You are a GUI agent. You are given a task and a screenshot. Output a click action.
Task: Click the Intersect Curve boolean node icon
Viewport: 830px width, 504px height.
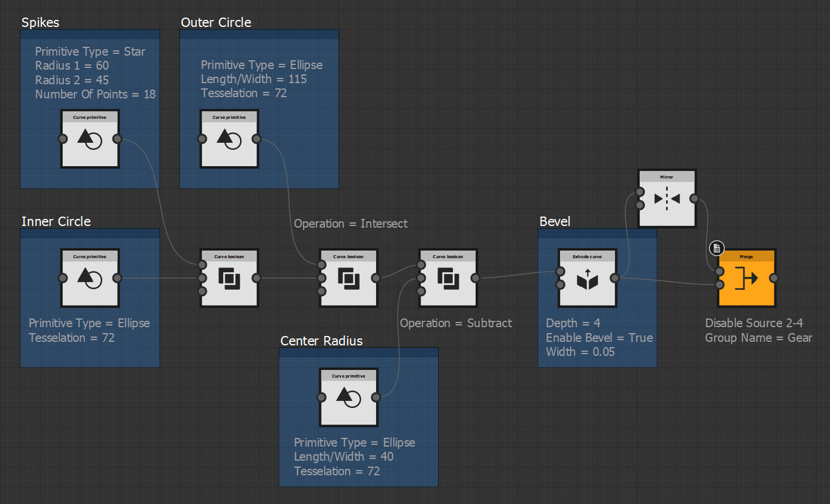coord(349,279)
